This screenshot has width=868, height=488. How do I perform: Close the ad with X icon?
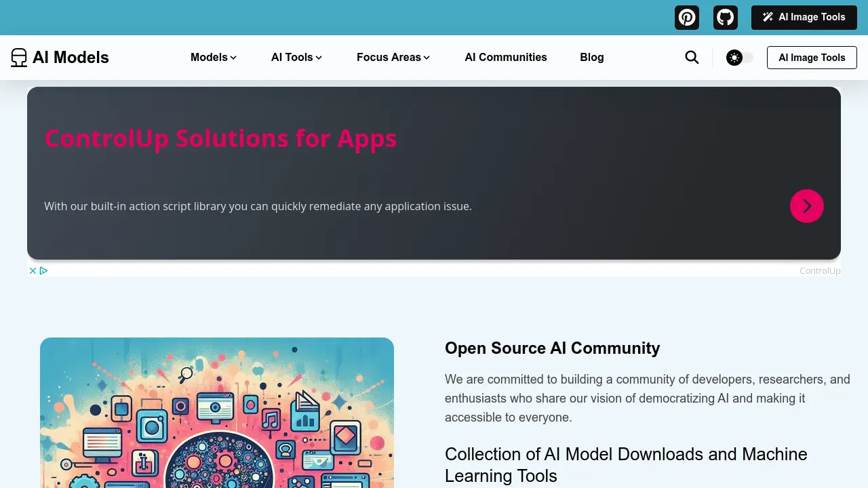pyautogui.click(x=33, y=270)
